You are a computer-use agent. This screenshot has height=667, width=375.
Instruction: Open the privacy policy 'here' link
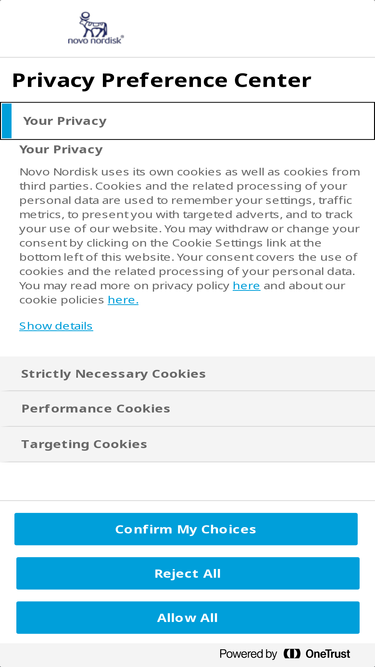point(246,285)
